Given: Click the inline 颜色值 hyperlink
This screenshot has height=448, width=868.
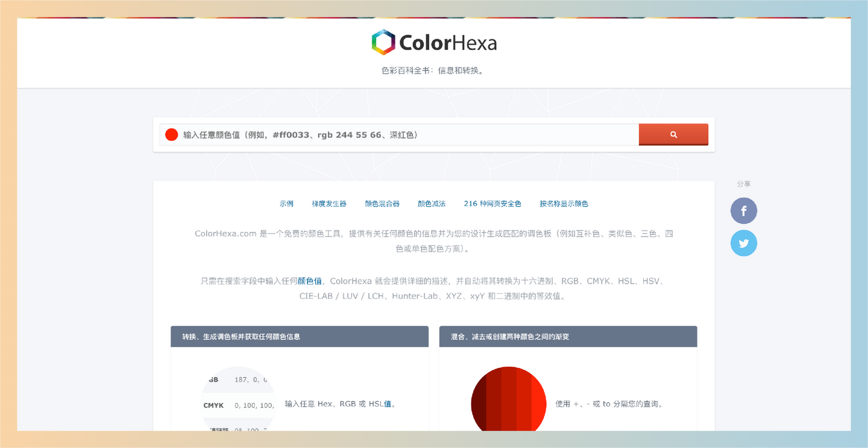Looking at the screenshot, I should click(311, 281).
